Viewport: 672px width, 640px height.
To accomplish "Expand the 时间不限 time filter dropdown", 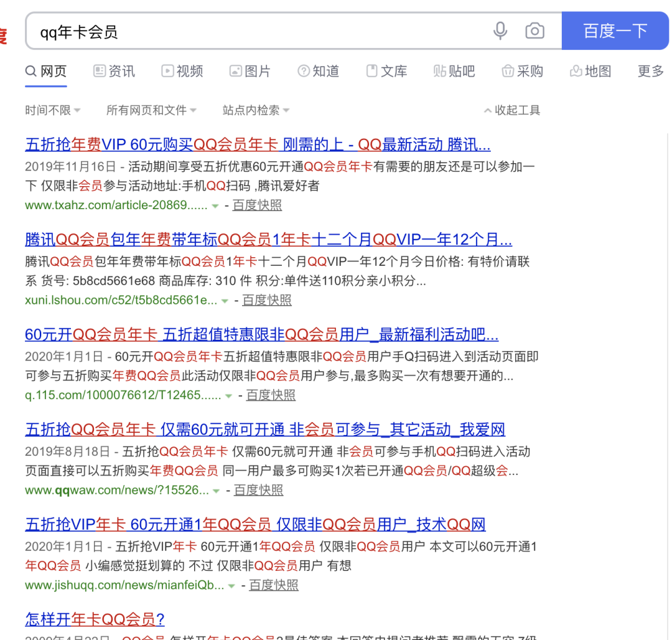I will coord(52,111).
